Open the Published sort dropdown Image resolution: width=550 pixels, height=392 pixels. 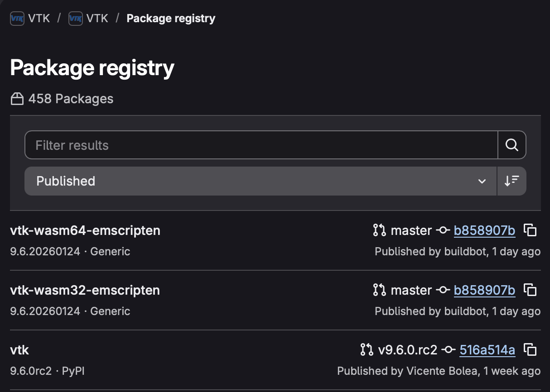coord(261,181)
